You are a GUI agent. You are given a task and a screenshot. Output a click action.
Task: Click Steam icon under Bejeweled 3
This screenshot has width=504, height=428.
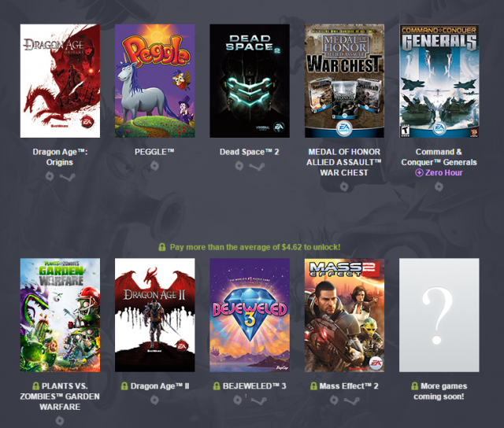258,400
